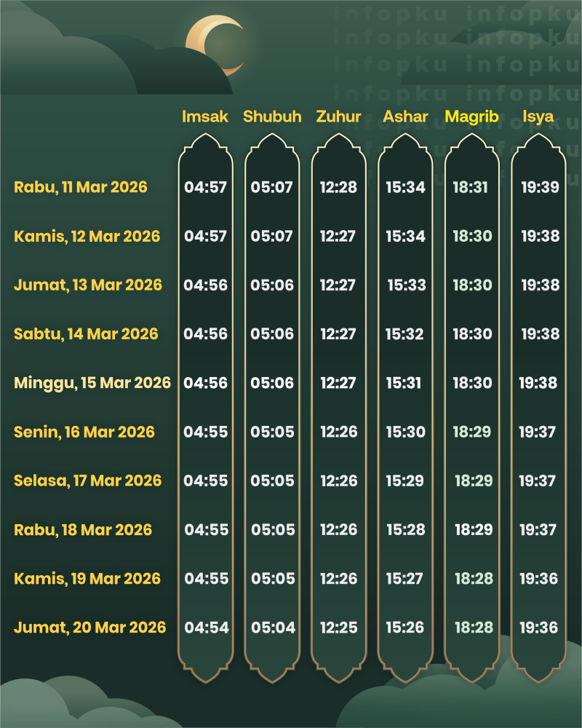The width and height of the screenshot is (582, 728).
Task: Click the Imsak column header
Action: pyautogui.click(x=204, y=116)
